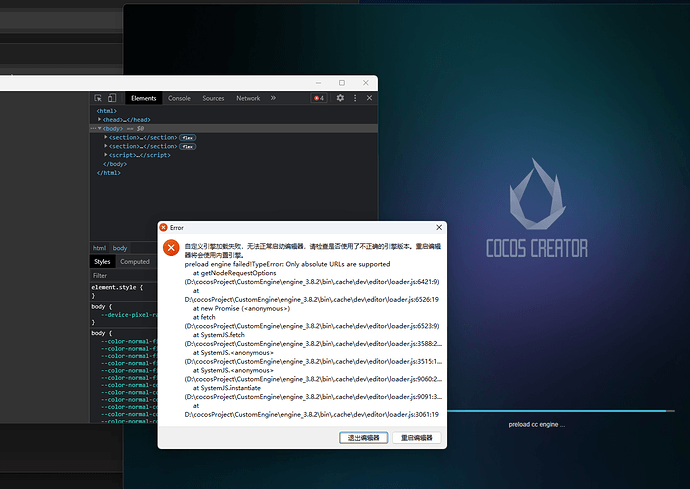This screenshot has height=489, width=690.
Task: Collapse the body element node
Action: 99,129
